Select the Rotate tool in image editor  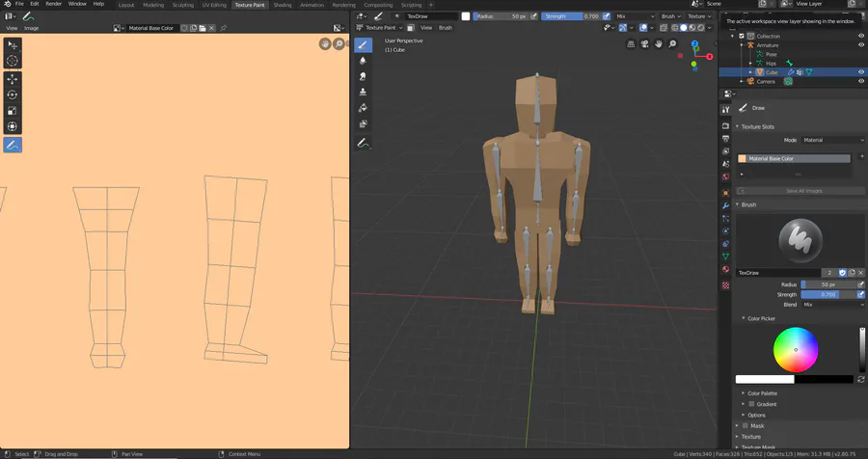tap(13, 94)
